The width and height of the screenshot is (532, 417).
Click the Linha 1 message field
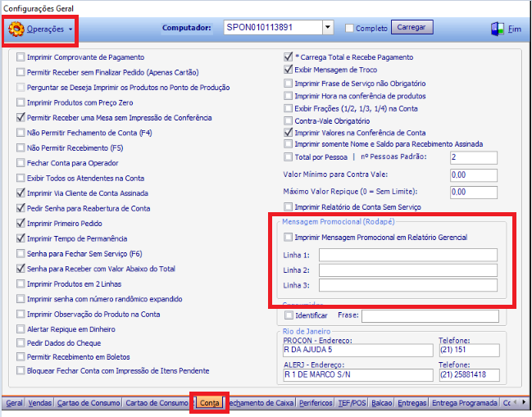click(408, 255)
